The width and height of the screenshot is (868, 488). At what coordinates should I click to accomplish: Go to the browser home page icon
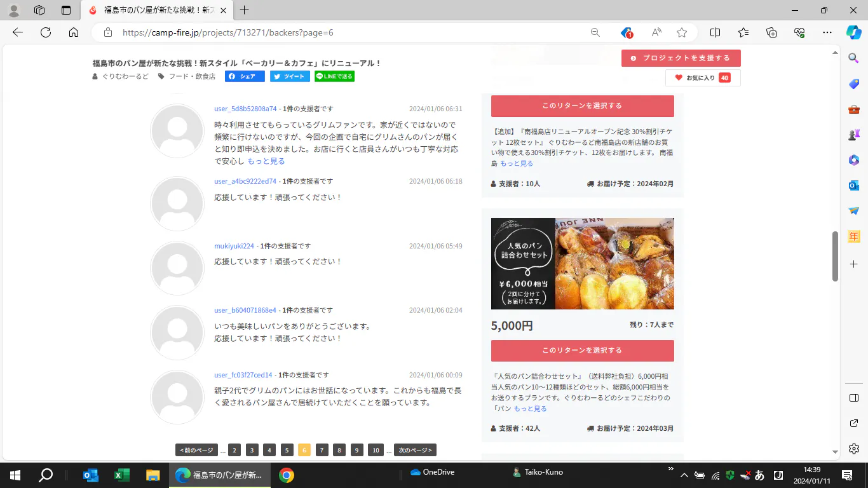click(74, 32)
